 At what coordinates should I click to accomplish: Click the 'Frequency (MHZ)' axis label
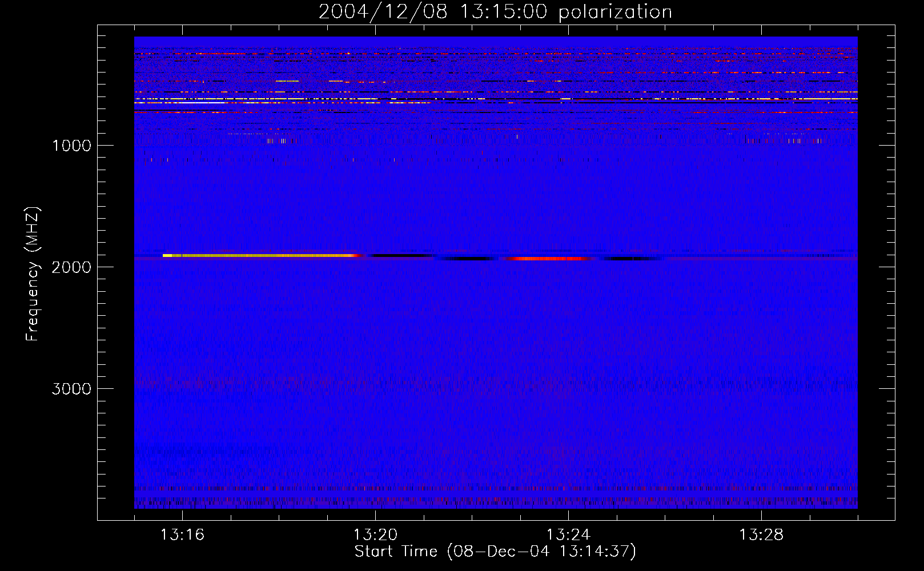click(x=33, y=274)
